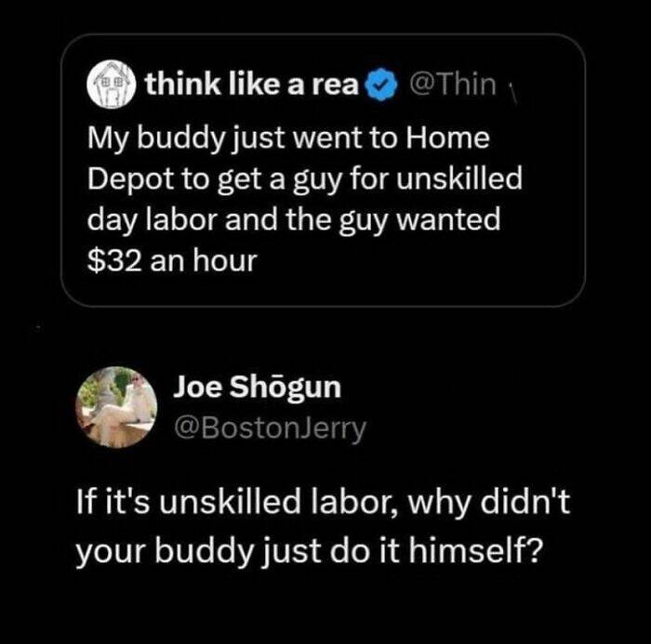
Task: Open Joe Shōgun's profile picture
Action: (x=117, y=408)
